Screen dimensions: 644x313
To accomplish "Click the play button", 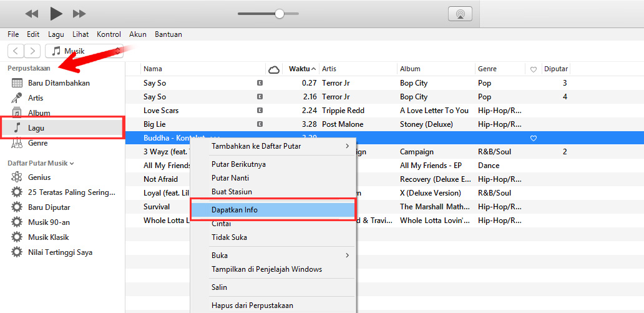I will 56,14.
